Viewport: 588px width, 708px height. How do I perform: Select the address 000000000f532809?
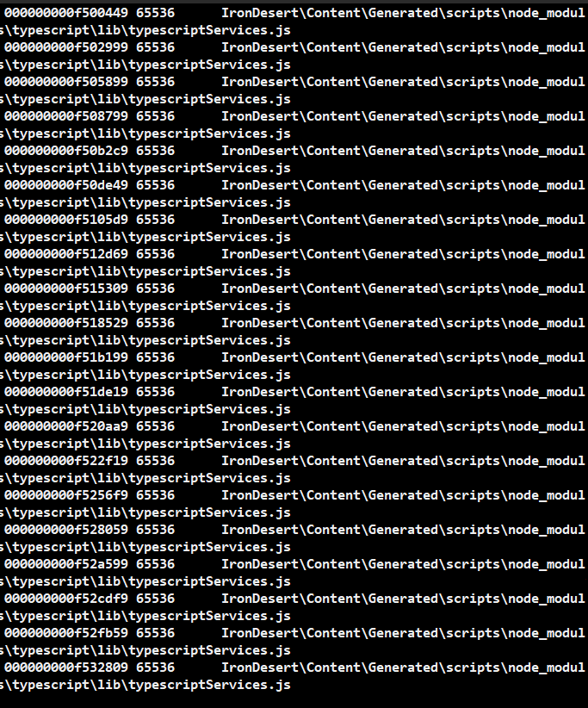[x=66, y=668]
